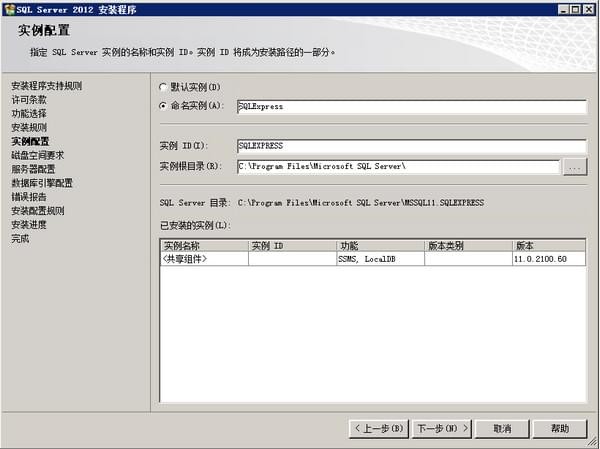Select the <共享组件> row in instances table
The width and height of the screenshot is (600, 449).
point(373,259)
